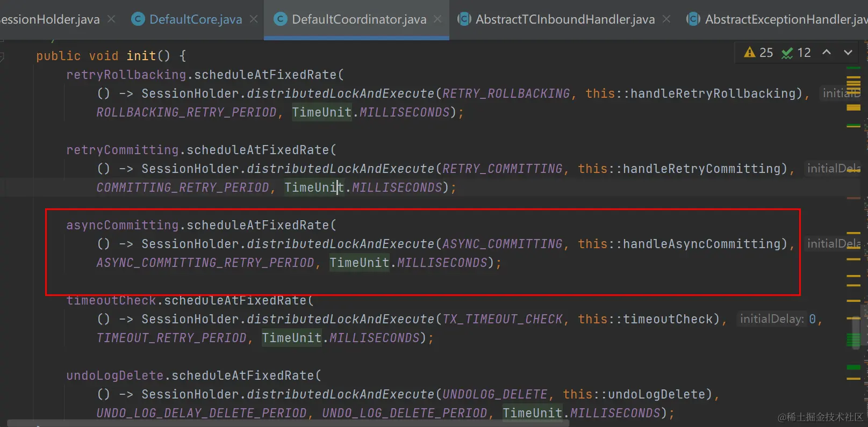Click retryCommitting.scheduleAtFixedRate call

click(201, 150)
